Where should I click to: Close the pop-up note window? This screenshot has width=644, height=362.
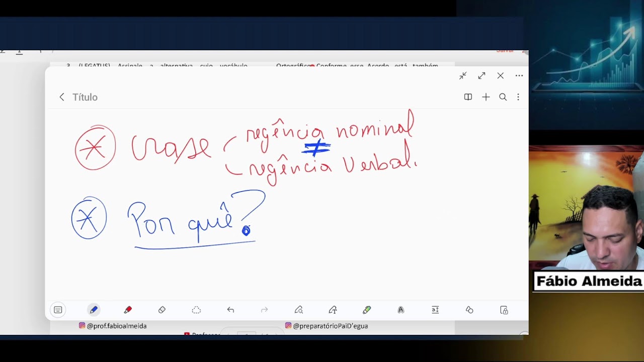pyautogui.click(x=500, y=76)
